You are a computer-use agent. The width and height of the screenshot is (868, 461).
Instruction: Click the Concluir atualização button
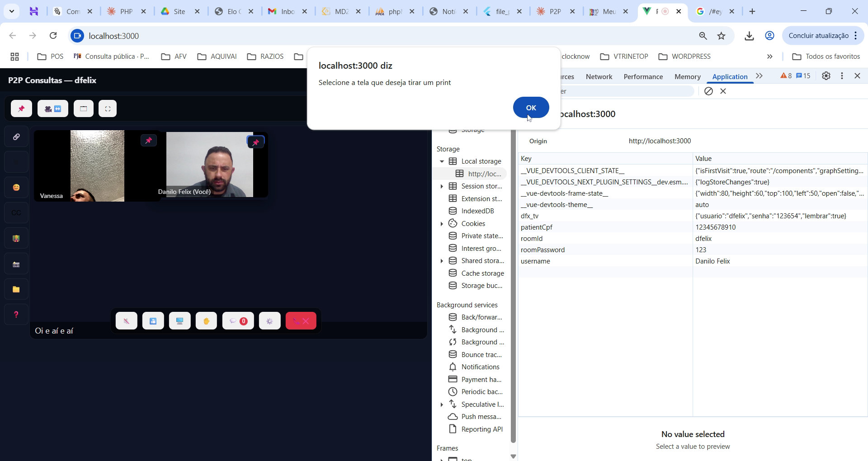pos(818,36)
